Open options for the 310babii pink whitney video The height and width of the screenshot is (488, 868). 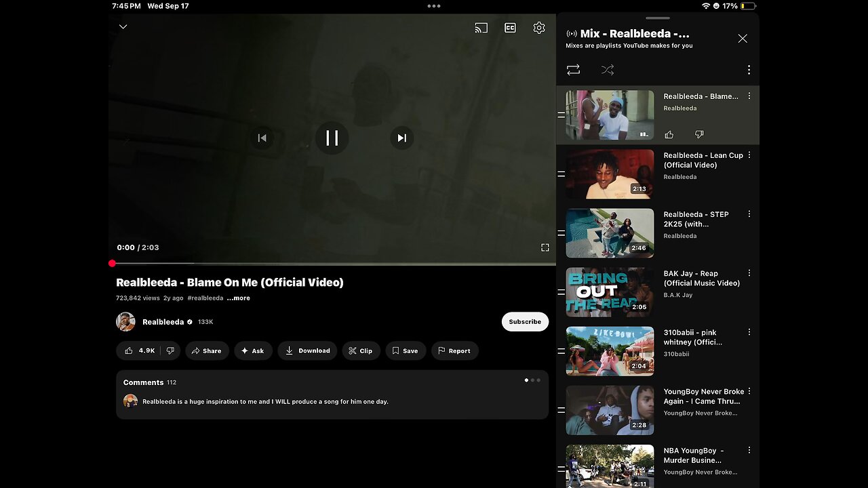click(749, 332)
